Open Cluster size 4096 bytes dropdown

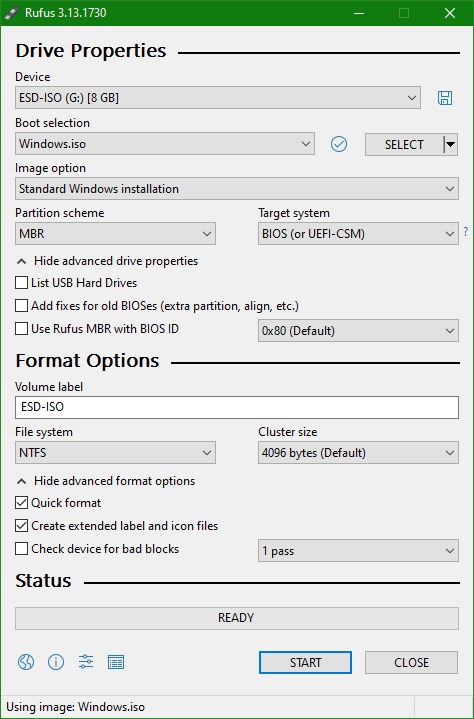coord(358,453)
